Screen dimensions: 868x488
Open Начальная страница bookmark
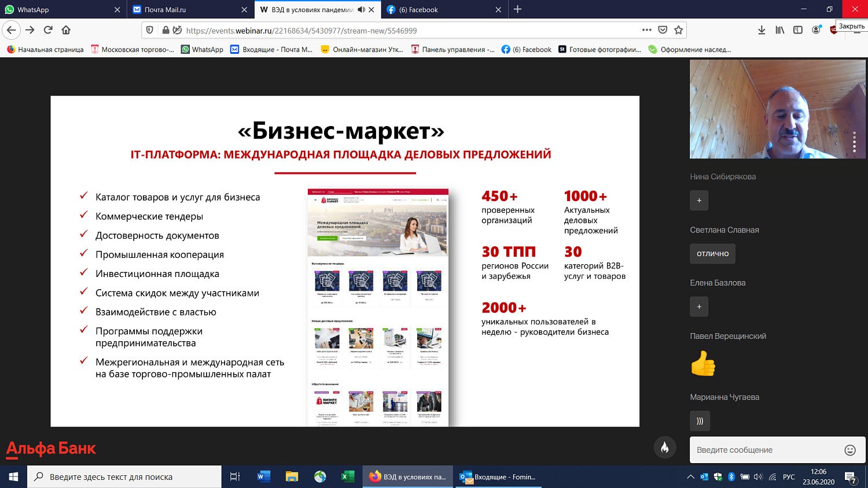(45, 50)
